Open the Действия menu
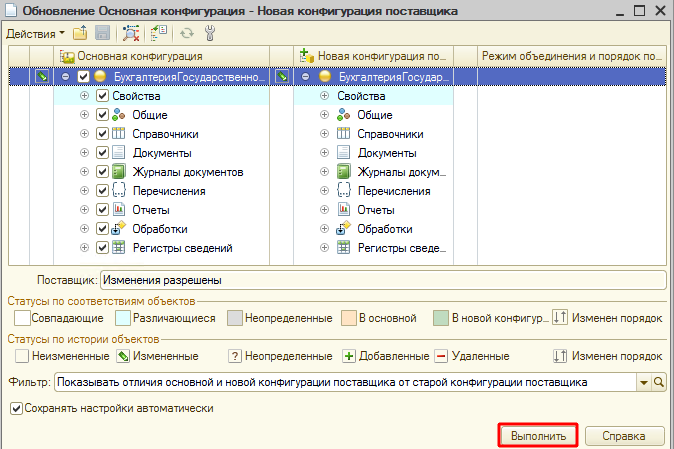 click(35, 34)
